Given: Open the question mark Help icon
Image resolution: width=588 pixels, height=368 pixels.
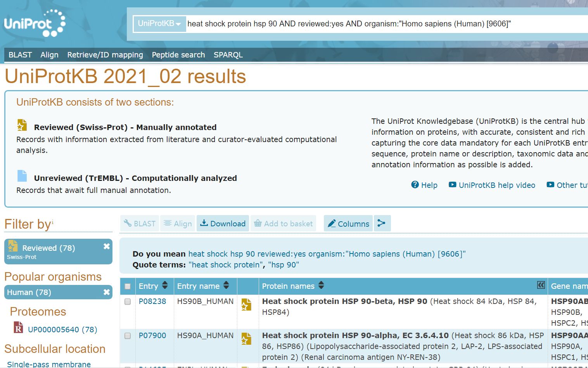Looking at the screenshot, I should click(415, 185).
